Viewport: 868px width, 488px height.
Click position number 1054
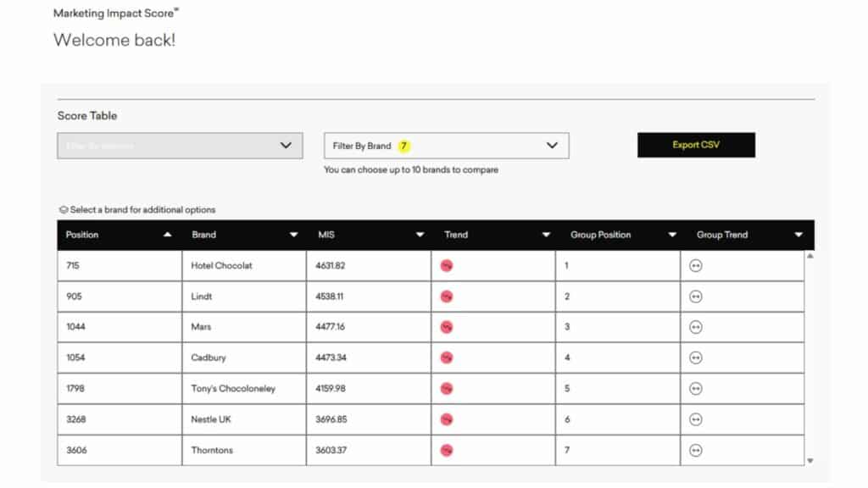coord(75,358)
